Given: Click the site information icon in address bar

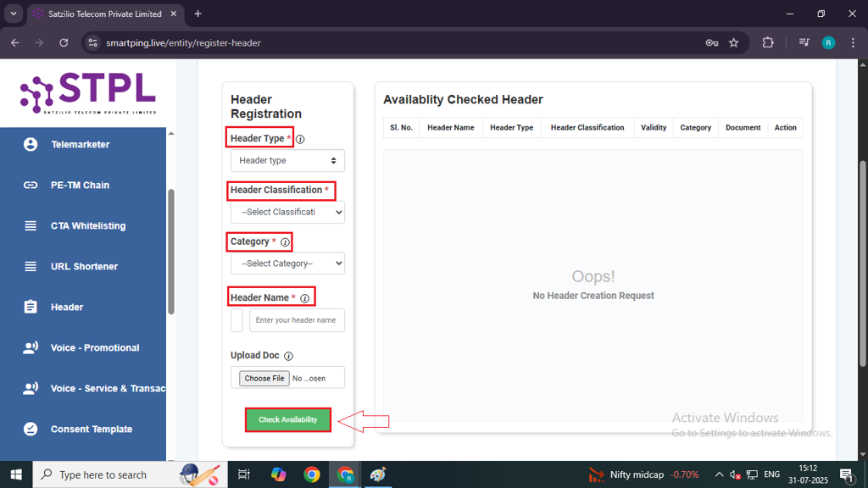Looking at the screenshot, I should coord(93,42).
